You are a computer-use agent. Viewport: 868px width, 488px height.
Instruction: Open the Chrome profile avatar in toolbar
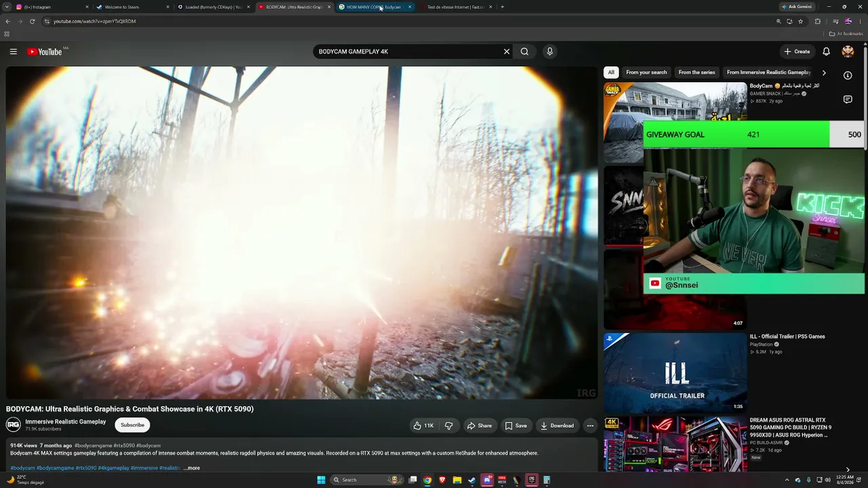coord(848,22)
